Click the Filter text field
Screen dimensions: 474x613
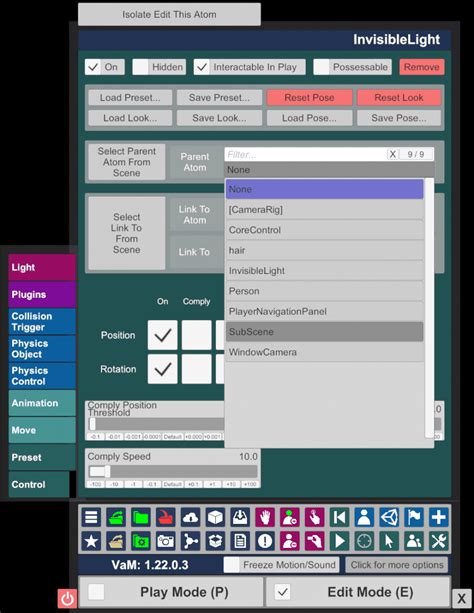click(306, 154)
